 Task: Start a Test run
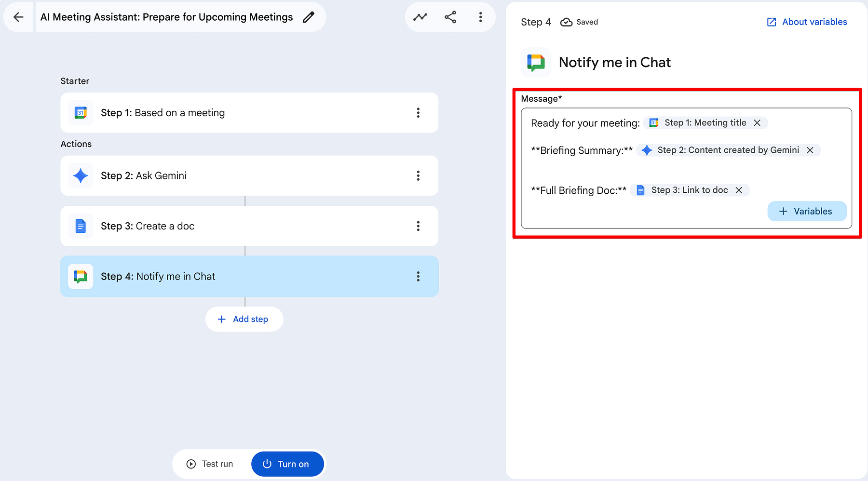[210, 464]
